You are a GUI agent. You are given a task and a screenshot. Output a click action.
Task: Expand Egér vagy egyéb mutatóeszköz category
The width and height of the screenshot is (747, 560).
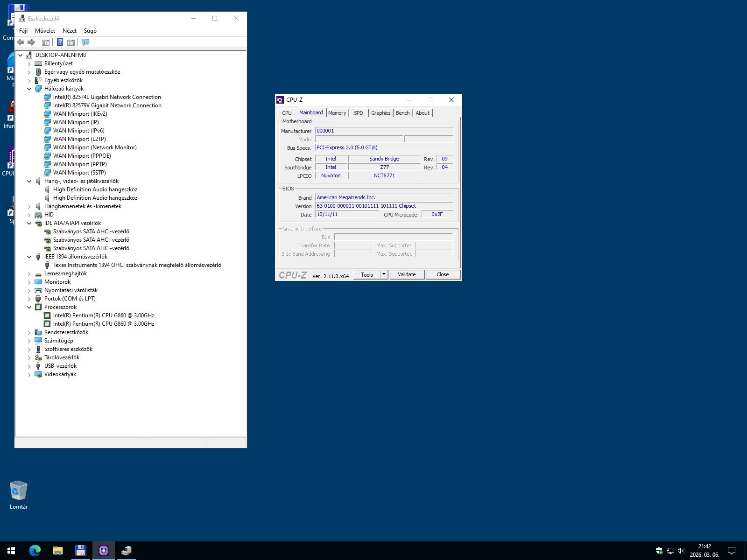click(x=29, y=72)
